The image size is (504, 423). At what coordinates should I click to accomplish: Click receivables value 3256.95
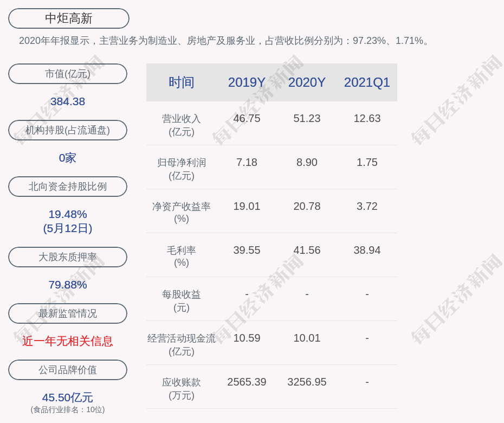coord(307,382)
